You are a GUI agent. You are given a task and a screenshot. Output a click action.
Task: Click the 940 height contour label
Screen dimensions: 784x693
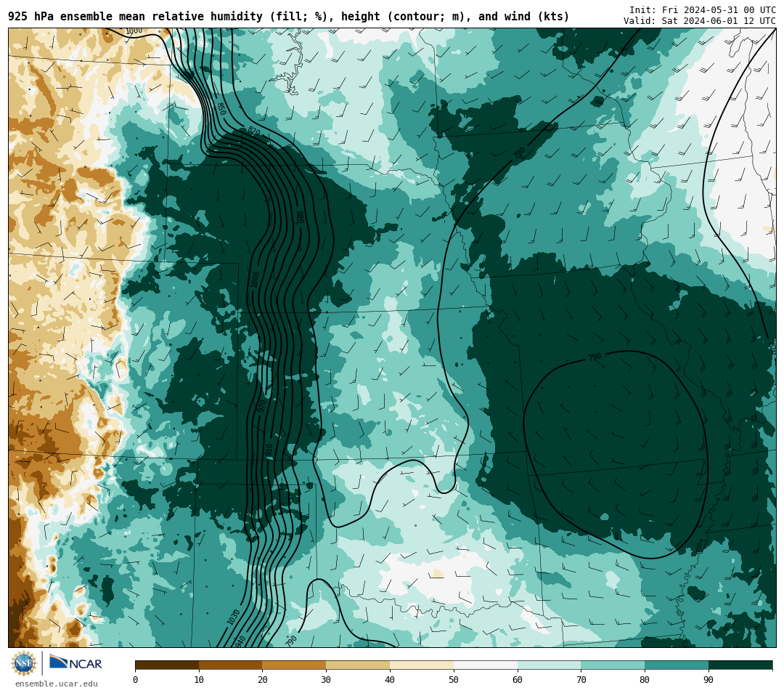tap(240, 641)
